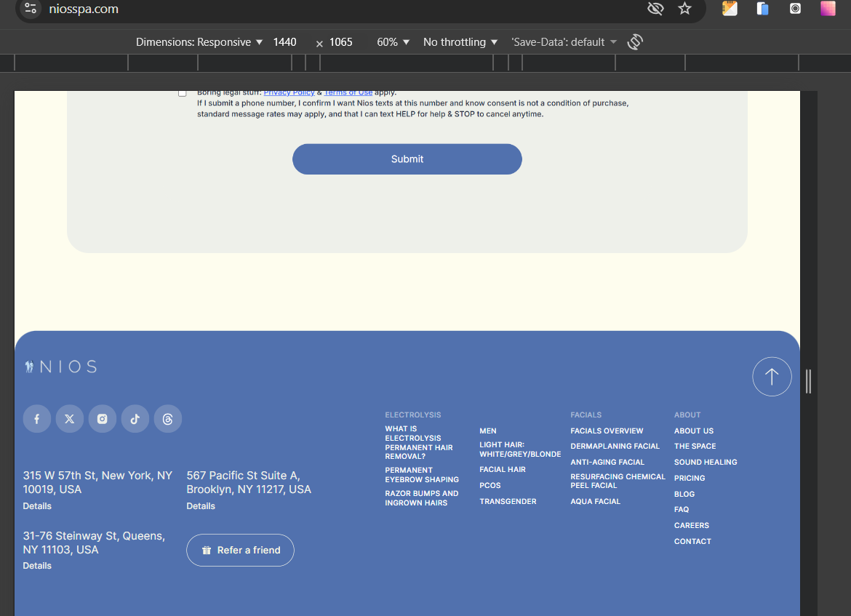
Task: Open What Is Electrolysis Permanent Hair Removal link
Action: coord(418,442)
